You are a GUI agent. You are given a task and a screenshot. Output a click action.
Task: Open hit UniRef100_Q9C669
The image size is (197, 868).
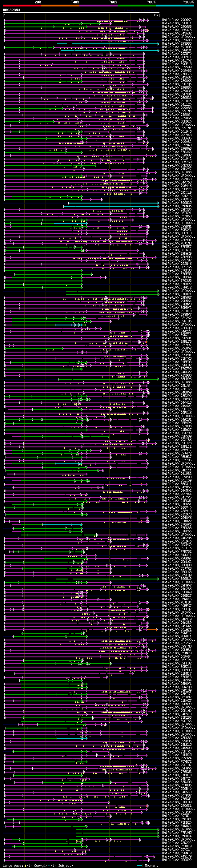pos(177,20)
